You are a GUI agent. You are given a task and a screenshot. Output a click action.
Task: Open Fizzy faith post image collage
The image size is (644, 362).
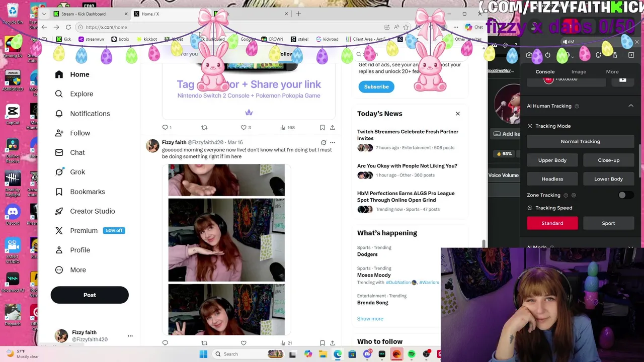tap(226, 249)
